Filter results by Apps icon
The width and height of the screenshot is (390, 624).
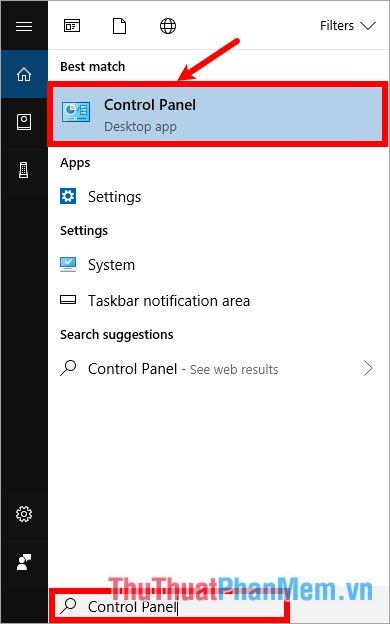(x=72, y=26)
